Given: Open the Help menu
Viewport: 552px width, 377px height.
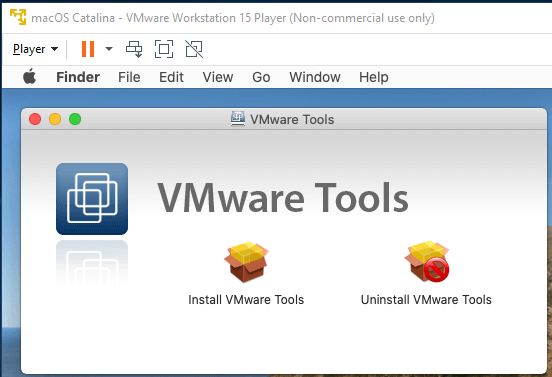Looking at the screenshot, I should coord(374,77).
